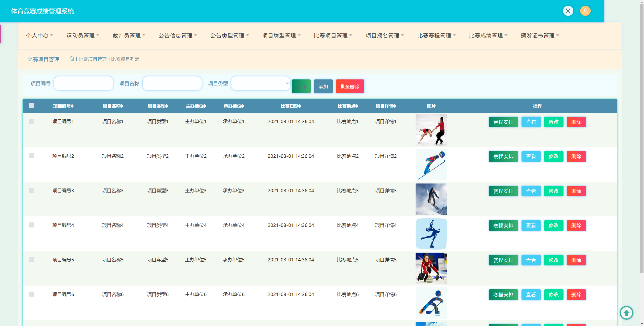Viewport: 644px width, 326px height.
Task: Open the figure skating pair thumbnail image
Action: (431, 130)
